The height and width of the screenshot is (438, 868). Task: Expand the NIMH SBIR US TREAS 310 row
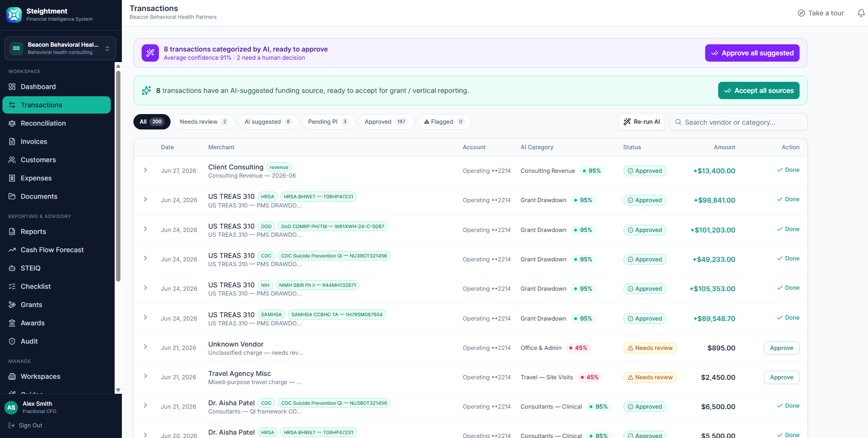coord(145,288)
